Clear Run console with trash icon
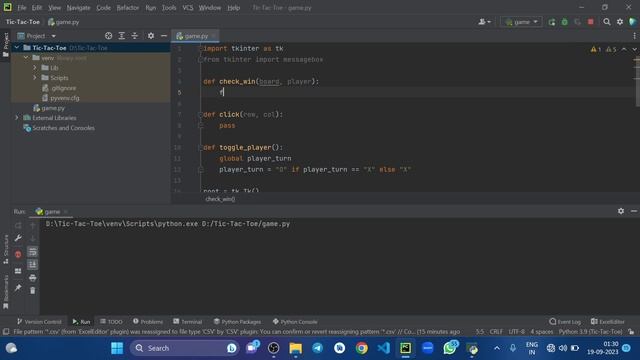 click(x=33, y=291)
